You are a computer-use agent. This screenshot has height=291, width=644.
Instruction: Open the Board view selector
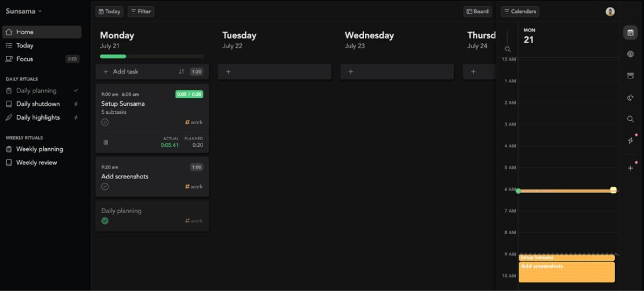click(x=477, y=12)
